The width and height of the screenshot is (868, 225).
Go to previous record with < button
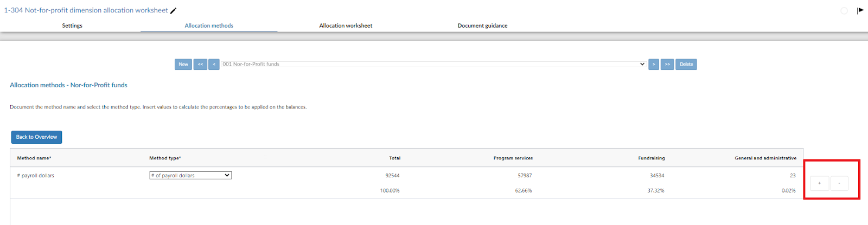(x=214, y=65)
